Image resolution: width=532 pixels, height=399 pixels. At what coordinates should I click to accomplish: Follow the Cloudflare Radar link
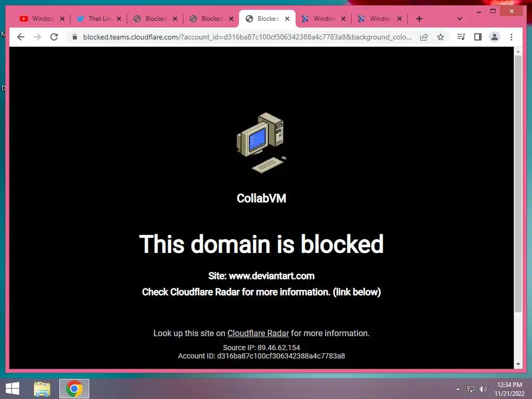pyautogui.click(x=258, y=333)
